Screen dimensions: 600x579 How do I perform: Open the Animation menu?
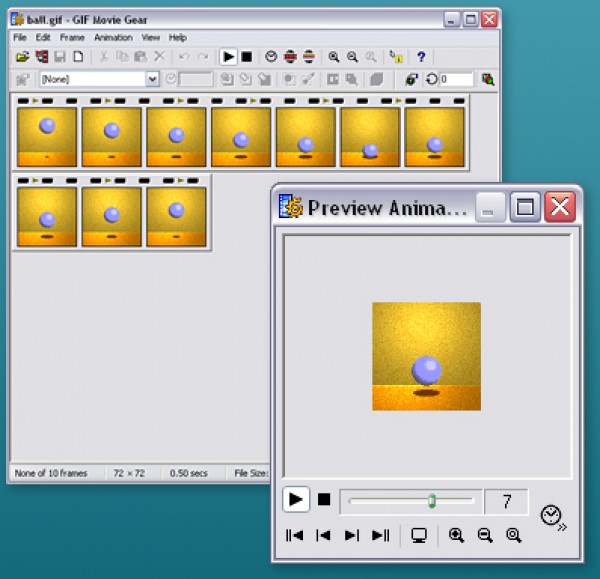point(113,37)
